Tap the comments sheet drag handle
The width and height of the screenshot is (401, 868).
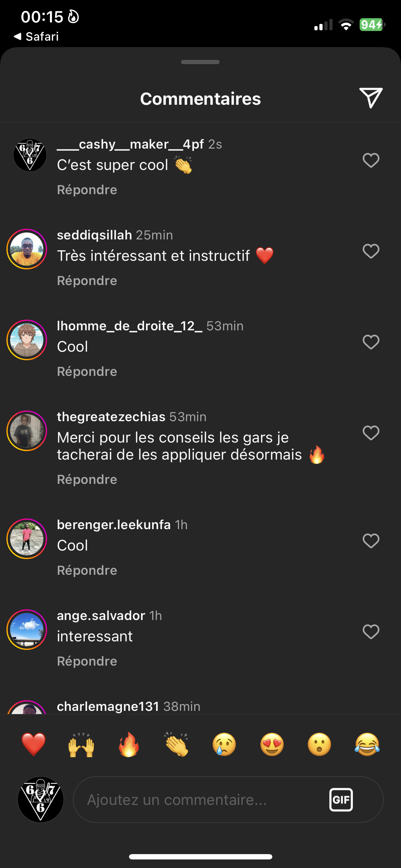tap(200, 62)
